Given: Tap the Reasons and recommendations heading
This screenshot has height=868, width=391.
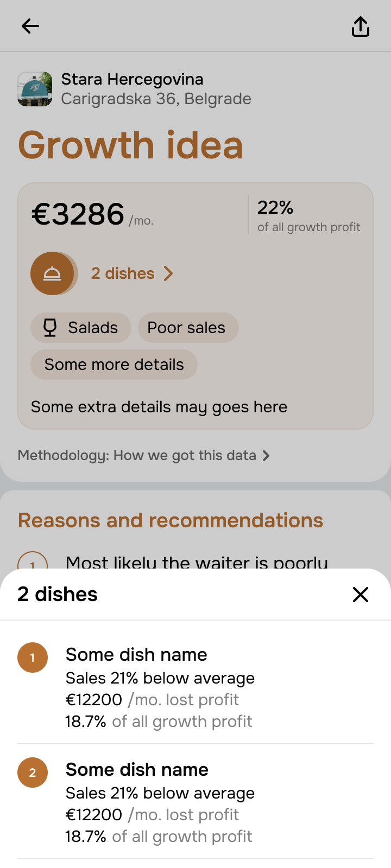Looking at the screenshot, I should click(x=171, y=520).
